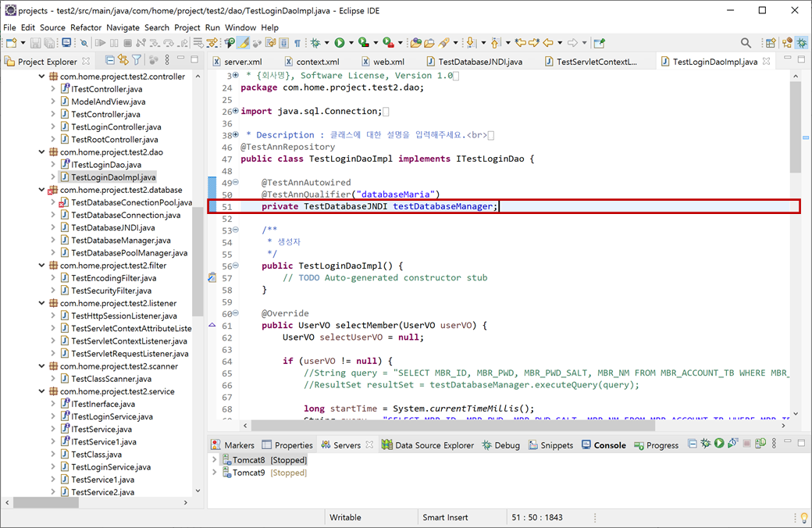This screenshot has height=528, width=812.
Task: Expand Tomcat9 server entry
Action: (215, 473)
